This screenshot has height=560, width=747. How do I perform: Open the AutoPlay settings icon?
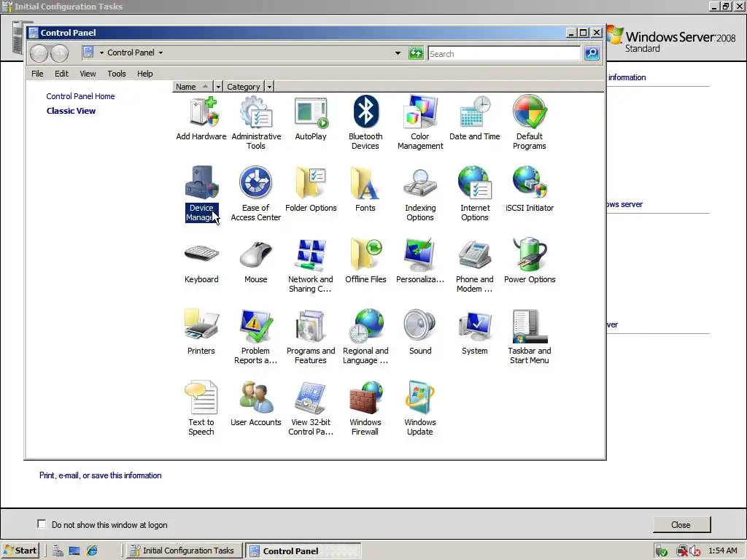point(311,118)
